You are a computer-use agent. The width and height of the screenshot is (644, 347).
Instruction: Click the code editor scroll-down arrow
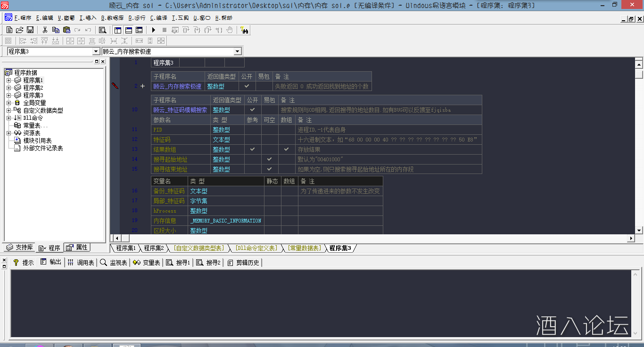pos(639,230)
